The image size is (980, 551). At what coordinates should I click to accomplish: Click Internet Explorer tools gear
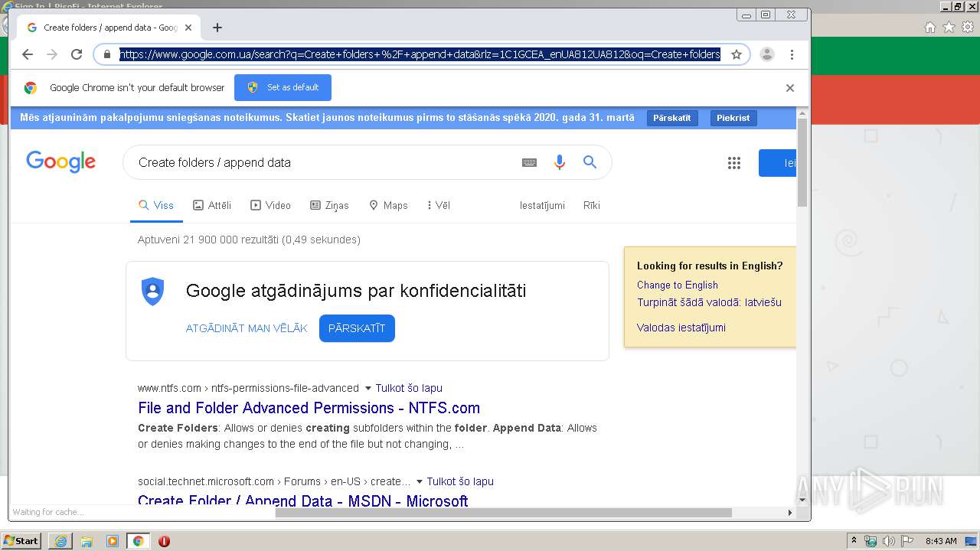[968, 28]
